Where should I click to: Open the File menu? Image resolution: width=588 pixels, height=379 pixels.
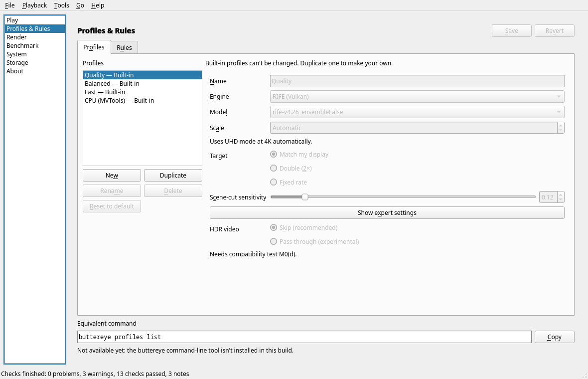(10, 5)
